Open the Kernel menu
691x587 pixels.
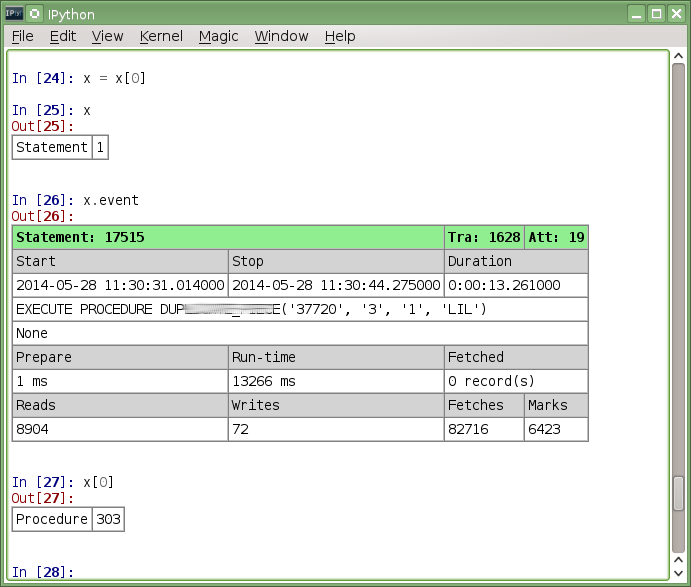[x=161, y=36]
